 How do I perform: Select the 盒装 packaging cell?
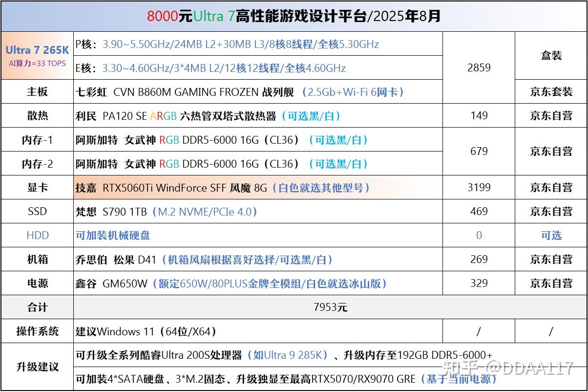click(551, 56)
